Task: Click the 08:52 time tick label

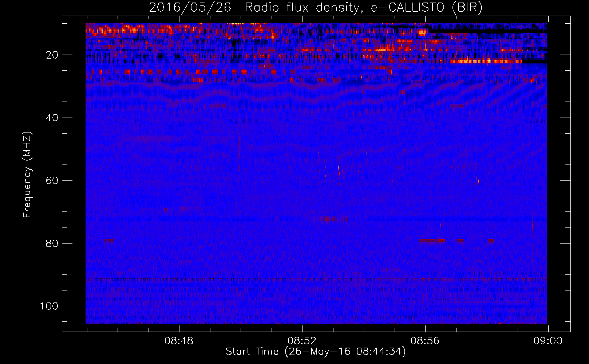Action: 302,341
